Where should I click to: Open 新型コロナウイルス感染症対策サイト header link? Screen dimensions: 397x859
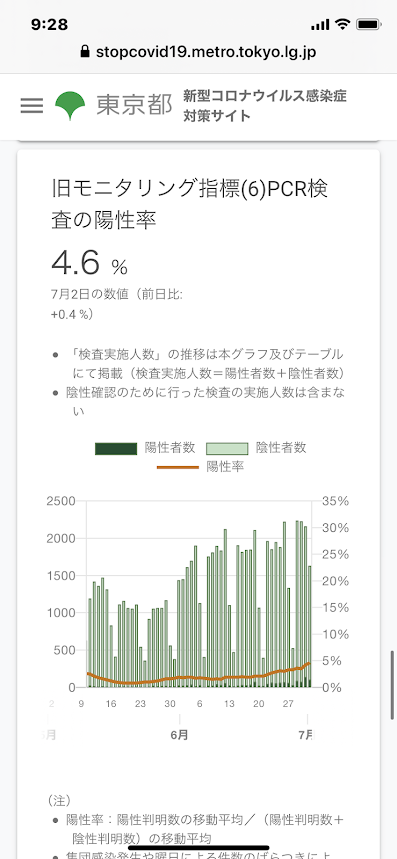(265, 106)
